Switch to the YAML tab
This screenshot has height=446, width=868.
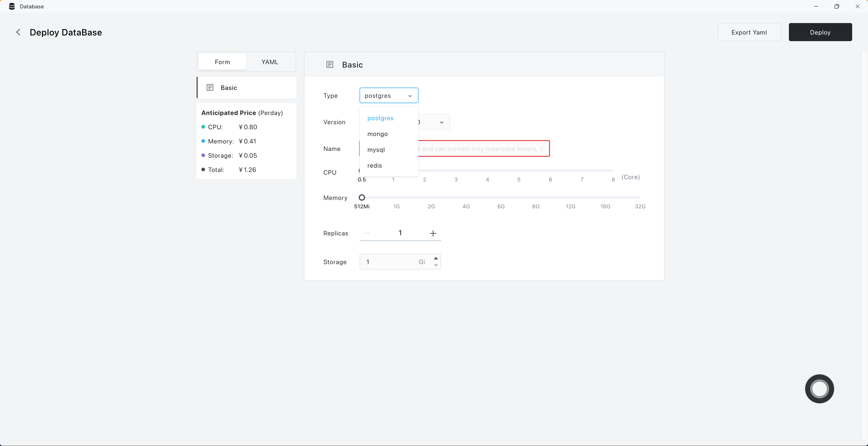point(270,62)
